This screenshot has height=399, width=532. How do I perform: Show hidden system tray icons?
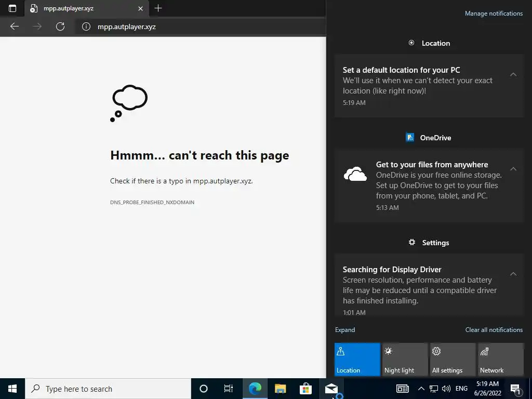pos(421,389)
